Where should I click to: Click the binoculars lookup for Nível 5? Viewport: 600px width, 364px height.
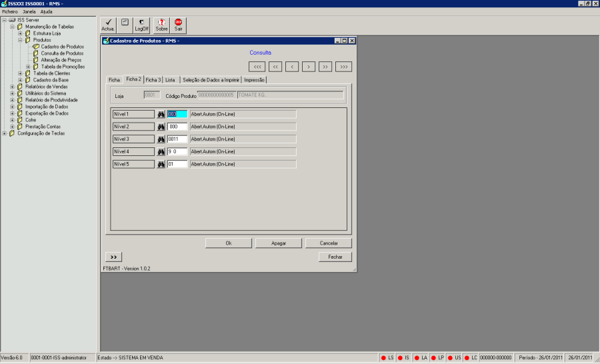161,164
